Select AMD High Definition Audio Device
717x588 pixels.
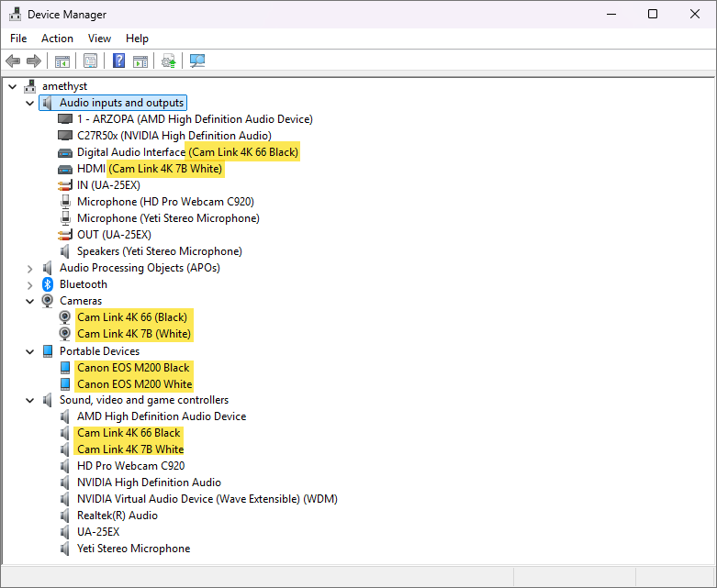(x=162, y=416)
